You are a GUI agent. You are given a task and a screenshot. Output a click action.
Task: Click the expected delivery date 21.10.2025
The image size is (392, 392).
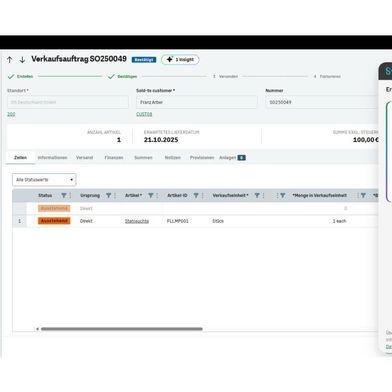[161, 140]
